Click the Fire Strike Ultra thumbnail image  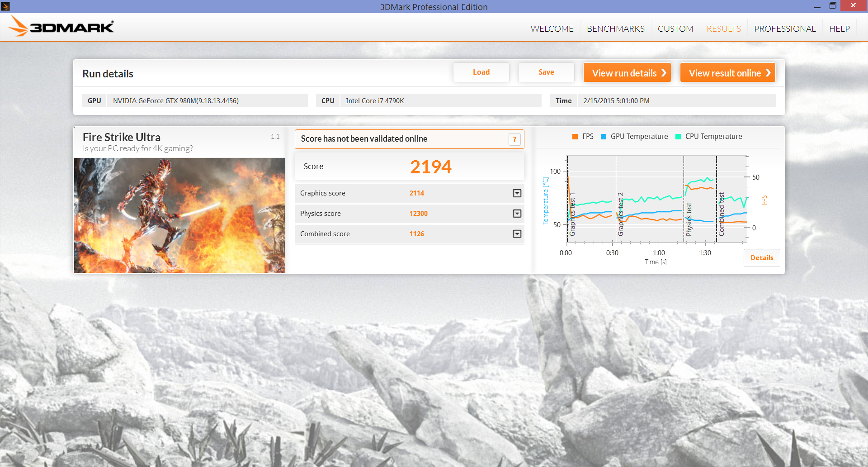179,215
